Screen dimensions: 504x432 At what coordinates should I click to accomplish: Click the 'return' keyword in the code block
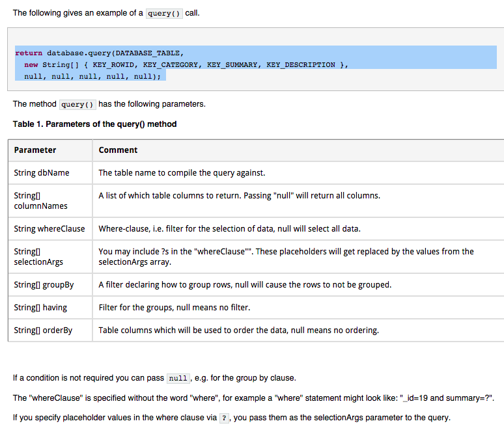click(29, 53)
